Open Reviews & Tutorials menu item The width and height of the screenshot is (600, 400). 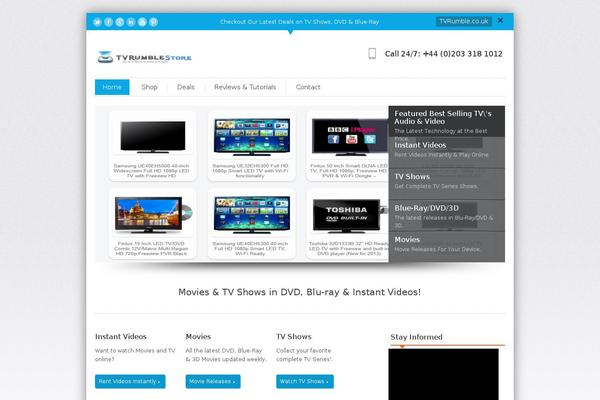tap(245, 87)
